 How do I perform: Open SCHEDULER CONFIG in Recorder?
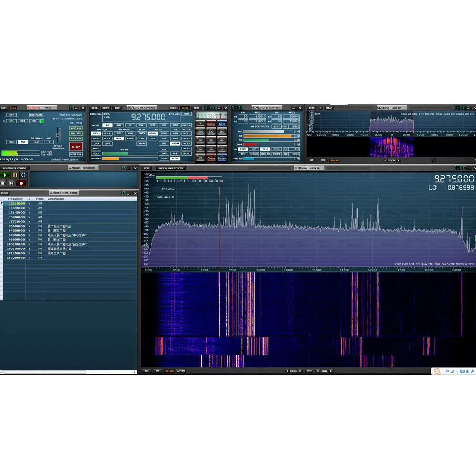pyautogui.click(x=14, y=168)
